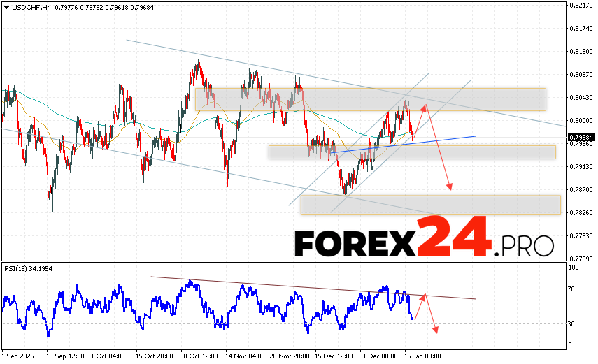The height and width of the screenshot is (364, 598).
Task: Click the current price tag 0.79684
Action: click(x=581, y=138)
